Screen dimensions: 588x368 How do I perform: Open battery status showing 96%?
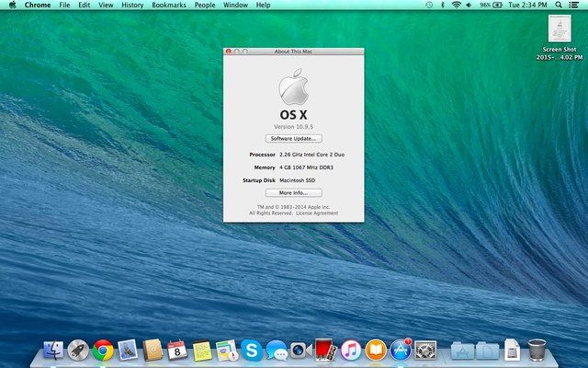491,5
